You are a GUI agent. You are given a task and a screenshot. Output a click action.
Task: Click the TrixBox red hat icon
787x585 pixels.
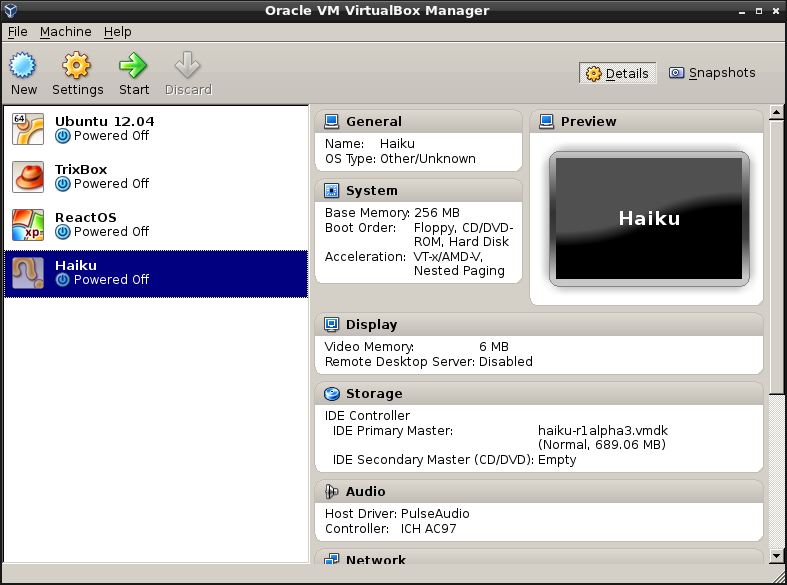coord(28,177)
